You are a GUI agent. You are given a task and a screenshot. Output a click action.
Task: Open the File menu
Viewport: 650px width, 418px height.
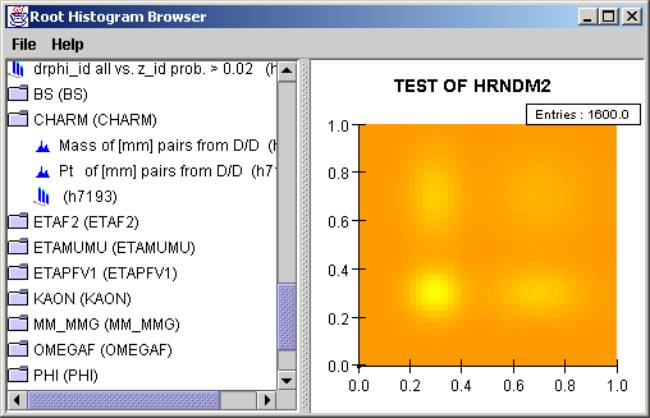(x=24, y=44)
